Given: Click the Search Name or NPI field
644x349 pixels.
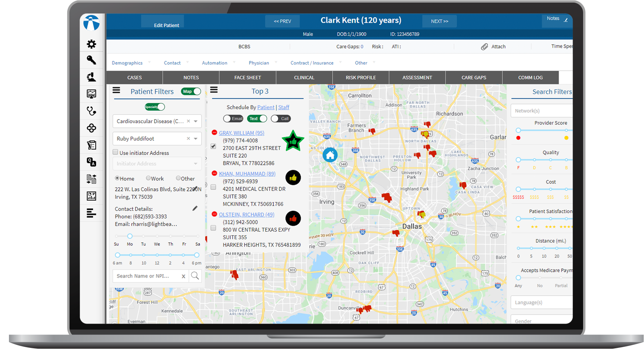Looking at the screenshot, I should [146, 276].
